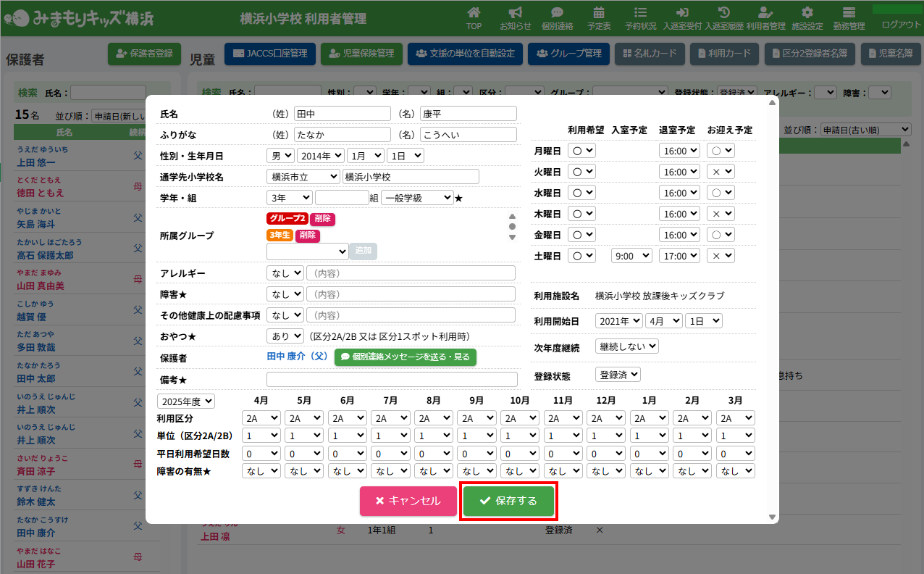
Task: Click the 田中 康介（父） guardian link
Action: 298,357
